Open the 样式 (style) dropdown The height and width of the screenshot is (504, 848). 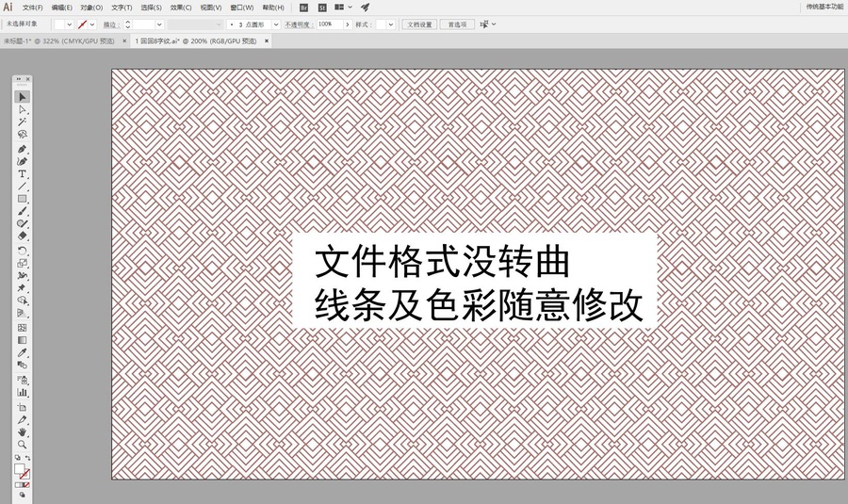coord(391,24)
